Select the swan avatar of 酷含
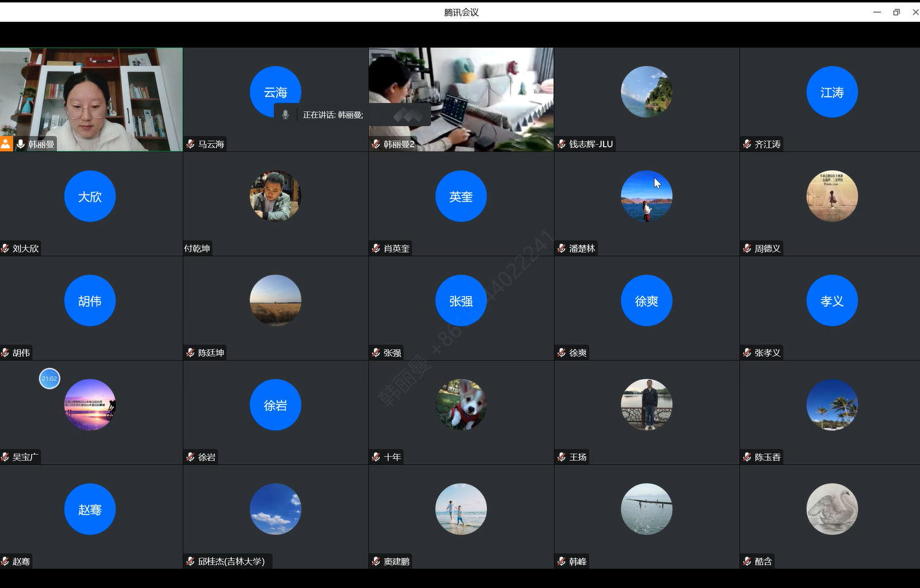 coord(832,509)
